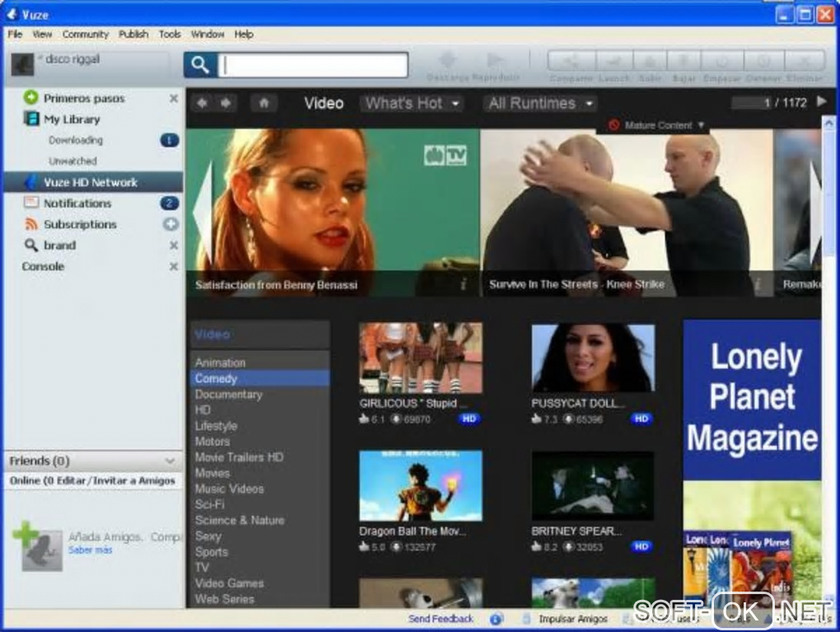Viewport: 840px width, 632px height.
Task: Click Editar/Invitar a Amigos link
Action: click(116, 480)
